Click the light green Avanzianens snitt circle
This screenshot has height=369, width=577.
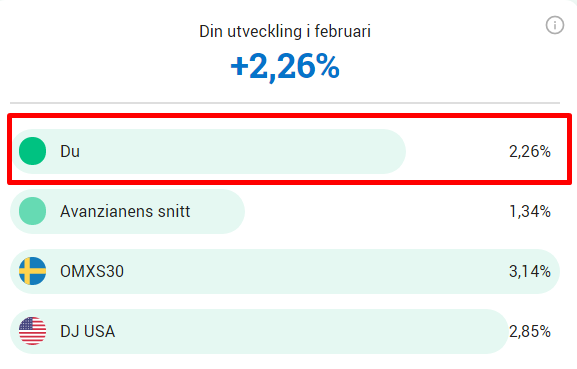coord(32,211)
